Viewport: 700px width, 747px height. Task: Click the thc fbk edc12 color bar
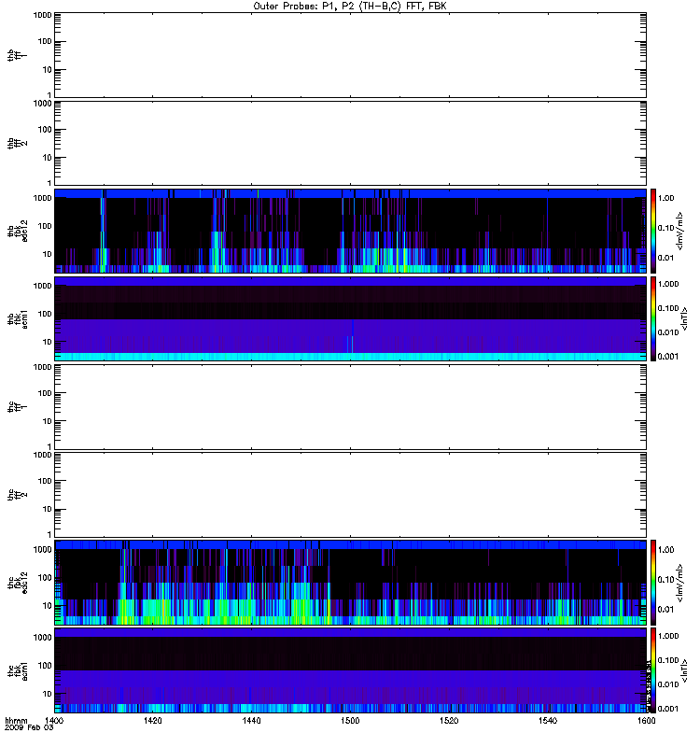click(x=653, y=583)
